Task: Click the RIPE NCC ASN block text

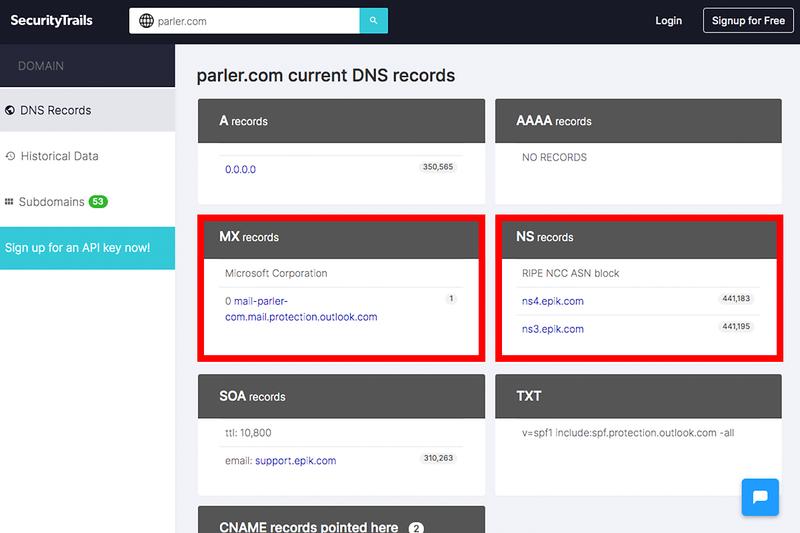Action: [x=570, y=273]
